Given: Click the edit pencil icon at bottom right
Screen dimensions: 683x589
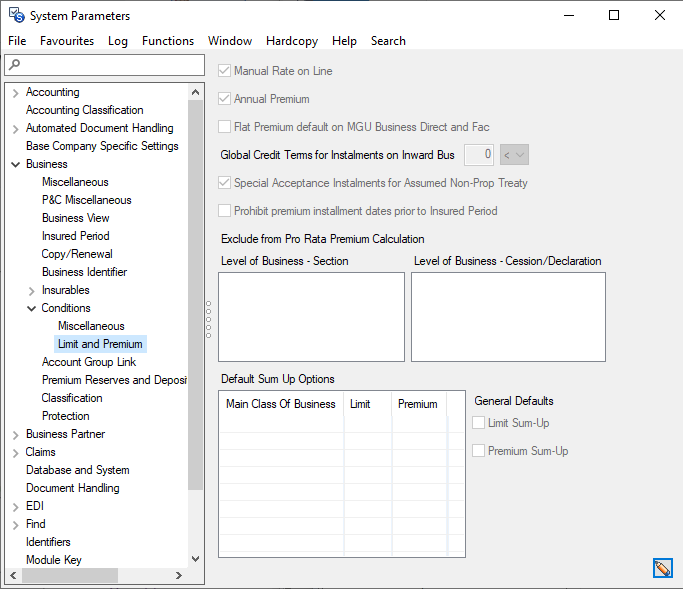Looking at the screenshot, I should (x=662, y=568).
